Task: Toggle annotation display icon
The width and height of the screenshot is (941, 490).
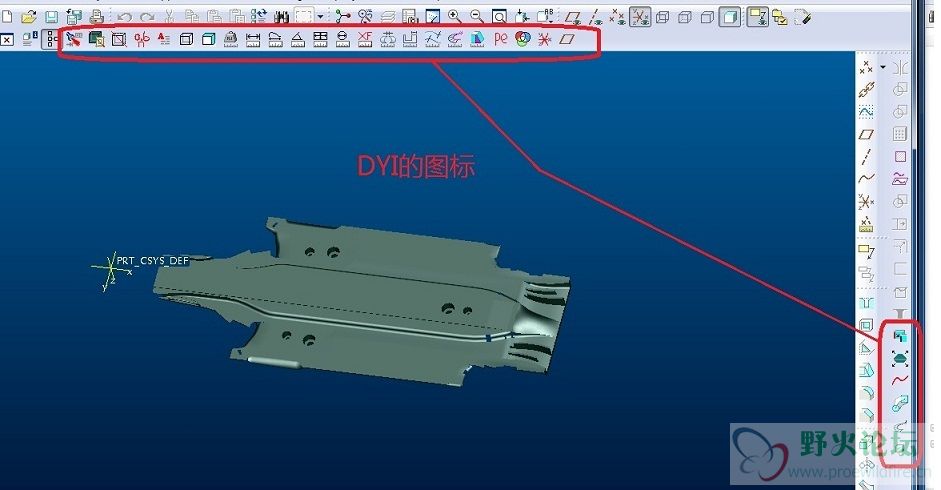Action: pyautogui.click(x=758, y=17)
